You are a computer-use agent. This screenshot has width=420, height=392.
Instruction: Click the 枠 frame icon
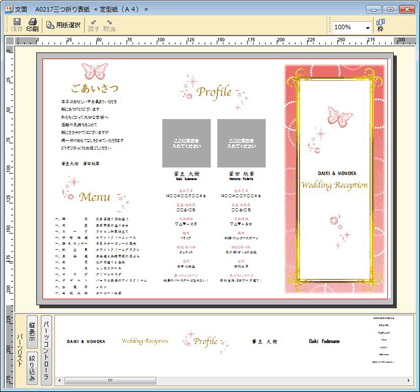(380, 25)
